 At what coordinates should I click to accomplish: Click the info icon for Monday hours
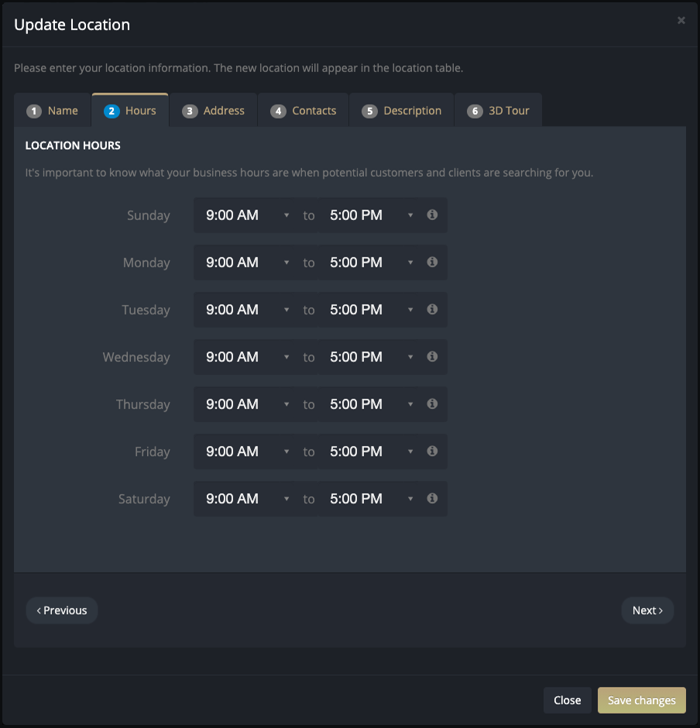click(432, 263)
